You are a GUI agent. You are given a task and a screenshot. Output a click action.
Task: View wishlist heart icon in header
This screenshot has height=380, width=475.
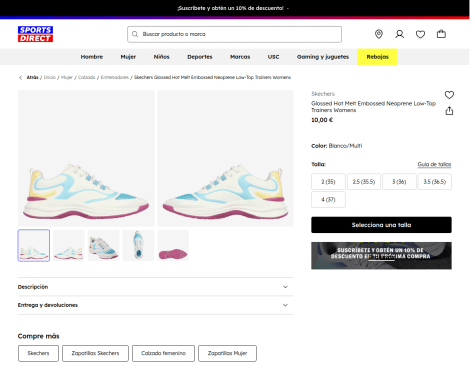(420, 34)
